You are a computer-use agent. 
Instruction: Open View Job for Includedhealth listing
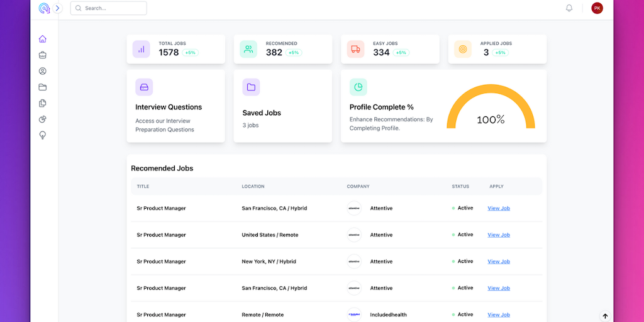499,314
